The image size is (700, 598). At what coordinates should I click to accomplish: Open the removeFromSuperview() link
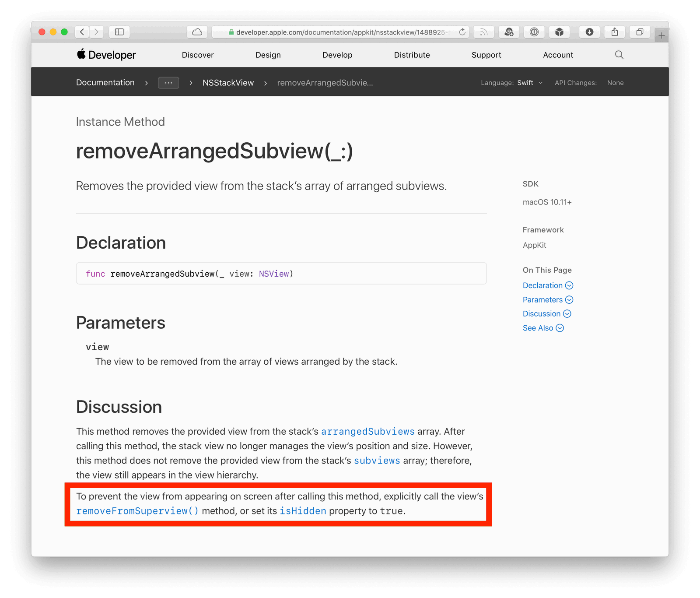coord(137,511)
